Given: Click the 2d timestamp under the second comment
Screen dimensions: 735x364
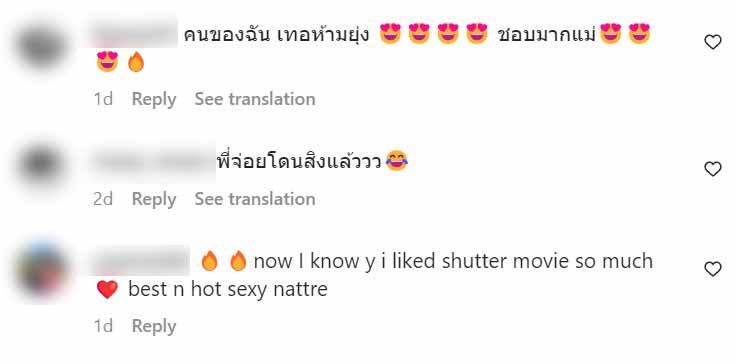Looking at the screenshot, I should (103, 199).
